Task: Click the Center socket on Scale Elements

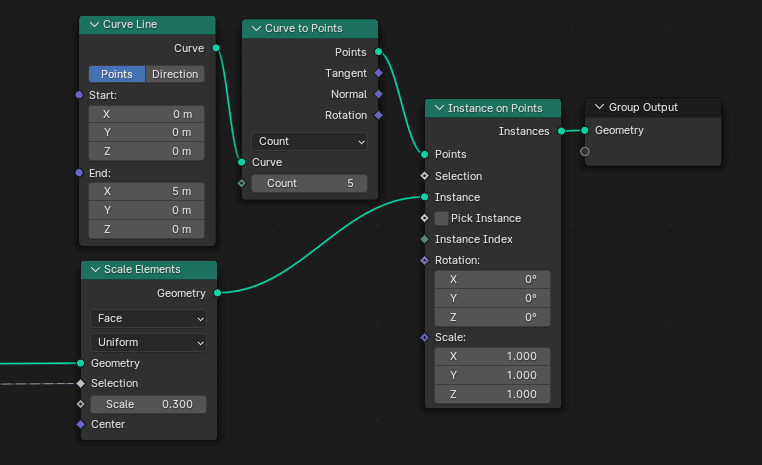Action: (x=81, y=424)
